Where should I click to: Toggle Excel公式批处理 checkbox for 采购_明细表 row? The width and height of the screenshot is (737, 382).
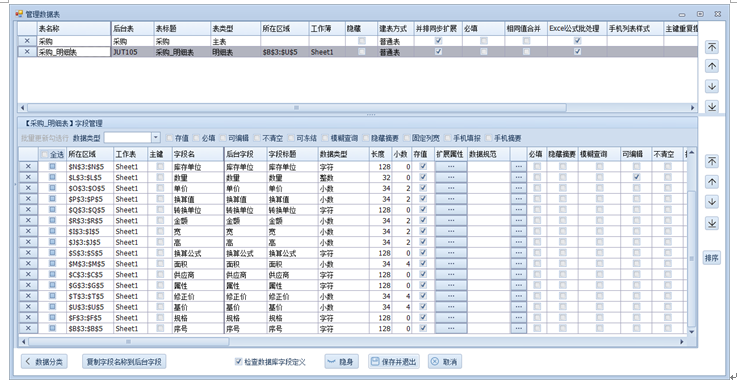coord(578,52)
